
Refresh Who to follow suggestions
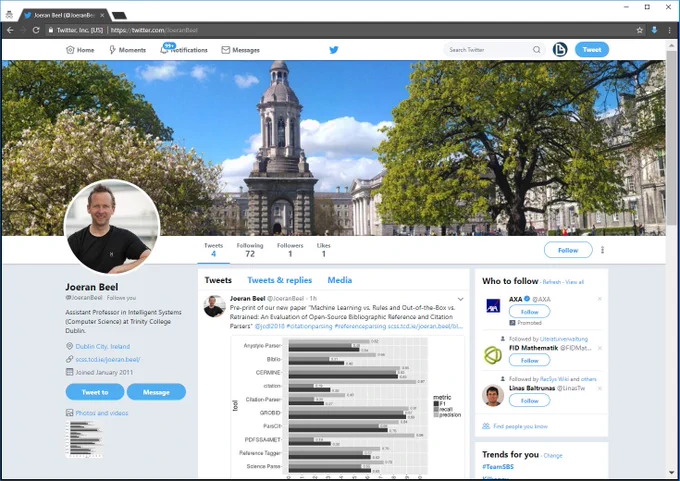[x=552, y=282]
